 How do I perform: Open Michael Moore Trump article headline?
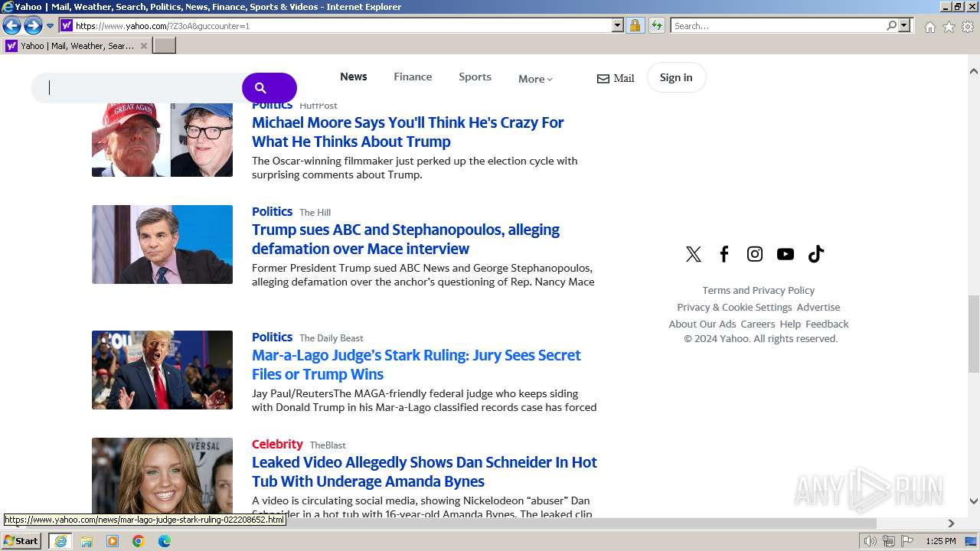[408, 132]
